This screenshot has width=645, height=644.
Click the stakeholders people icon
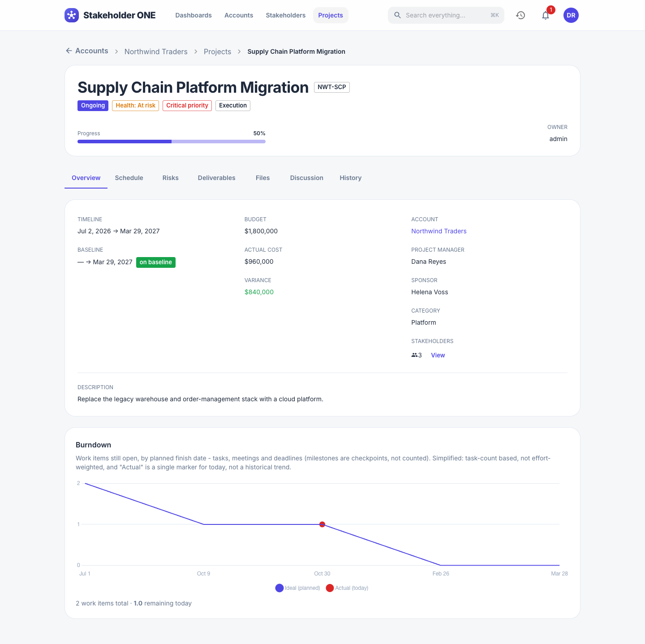[x=414, y=355]
